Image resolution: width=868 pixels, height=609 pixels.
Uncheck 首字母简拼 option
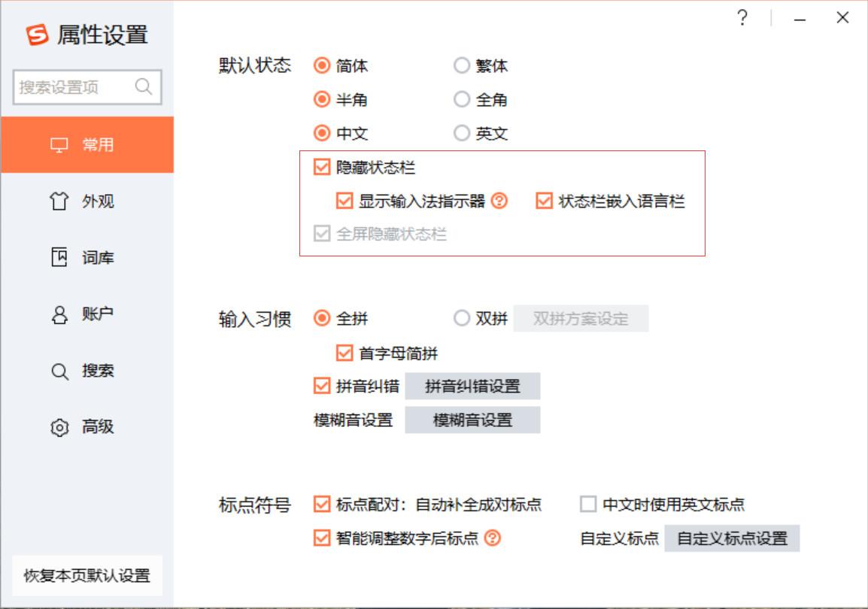pyautogui.click(x=344, y=351)
